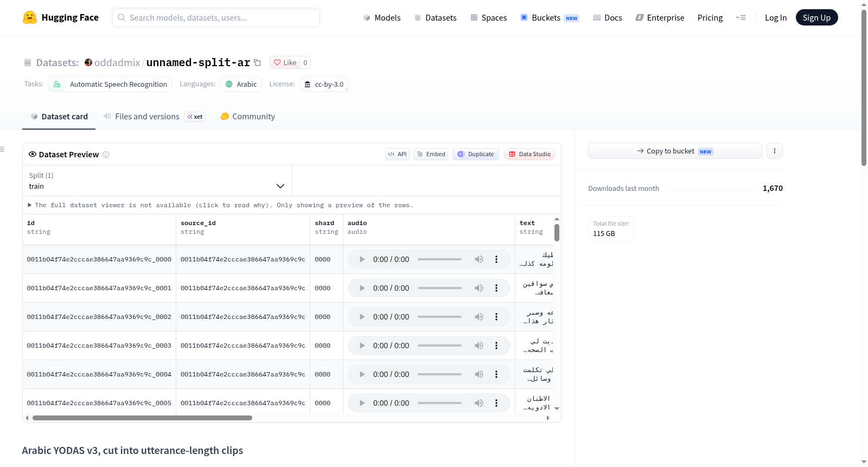
Task: Open the more options kebab beside Copy to bucket
Action: point(775,151)
